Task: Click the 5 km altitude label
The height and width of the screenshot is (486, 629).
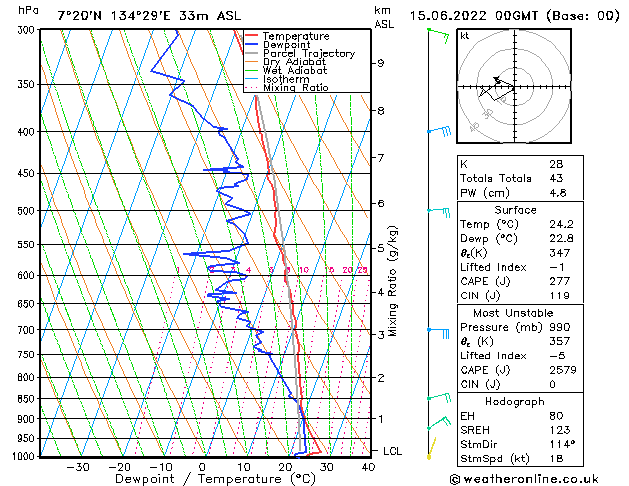Action: [380, 248]
